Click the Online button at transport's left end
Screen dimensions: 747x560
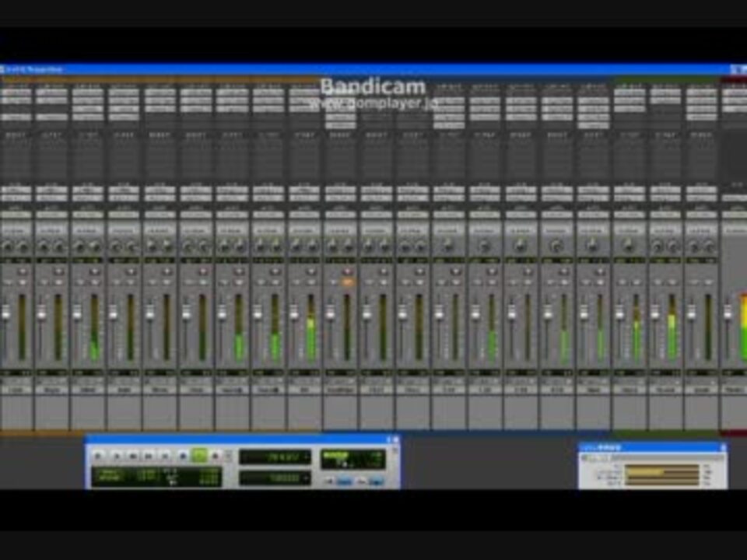click(x=98, y=456)
